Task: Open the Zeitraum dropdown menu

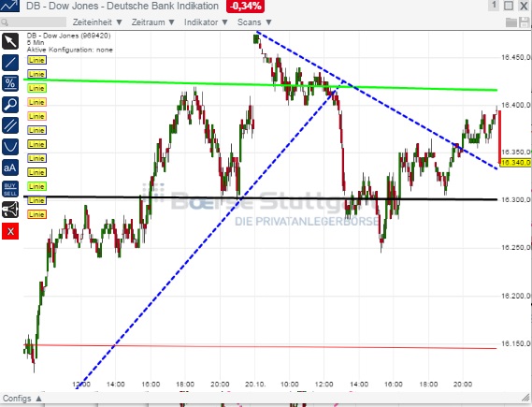Action: (152, 22)
